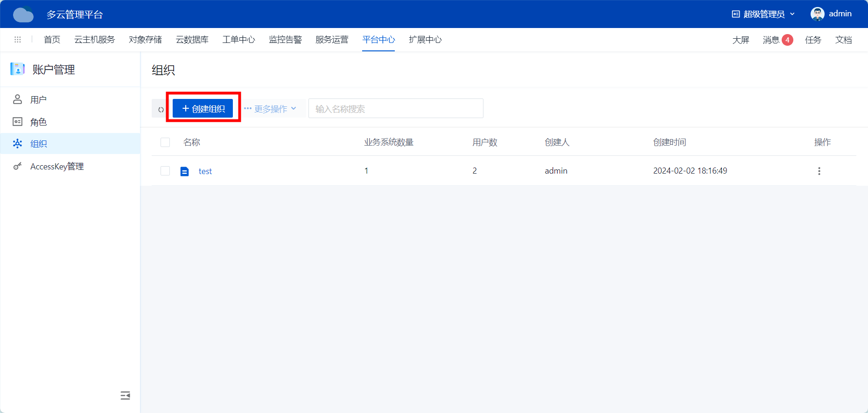The width and height of the screenshot is (868, 413).
Task: Switch to the 云主机服务 tab
Action: [94, 40]
